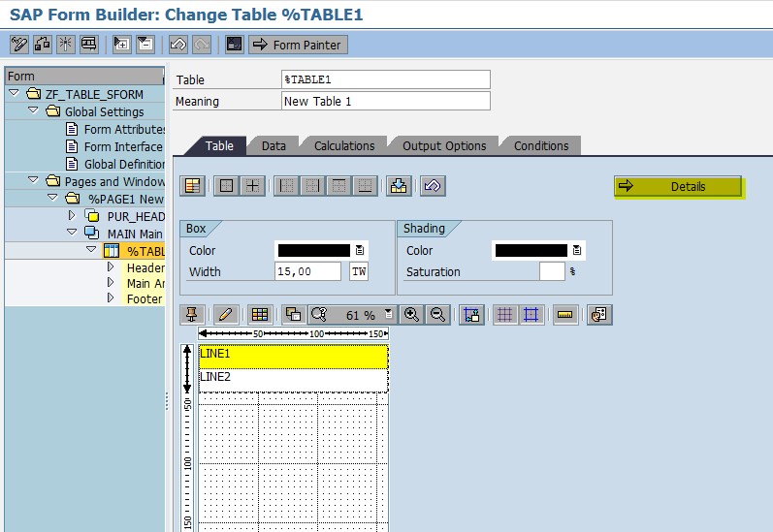Collapse the MAIN Main window node
Screen dimensions: 773x532
[72, 233]
